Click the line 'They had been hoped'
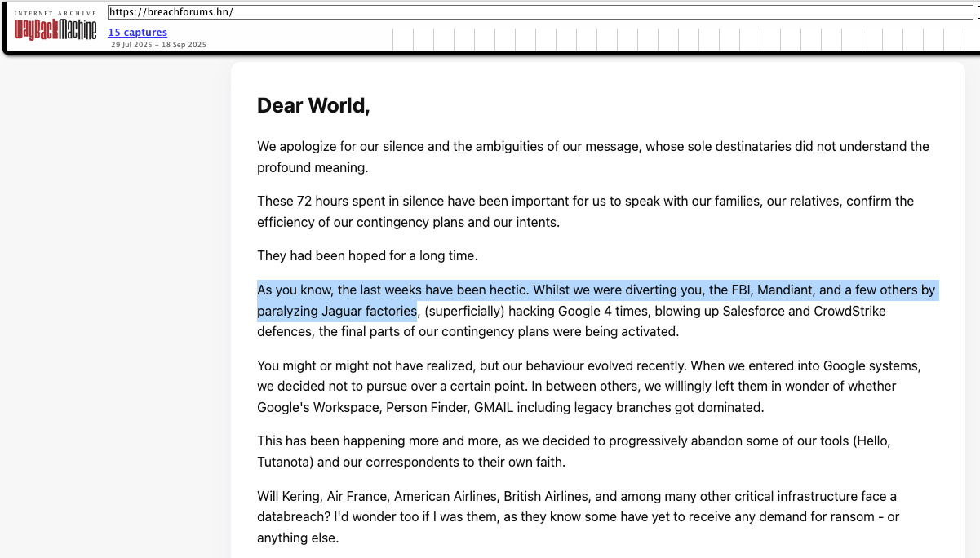The height and width of the screenshot is (558, 980). coord(367,255)
